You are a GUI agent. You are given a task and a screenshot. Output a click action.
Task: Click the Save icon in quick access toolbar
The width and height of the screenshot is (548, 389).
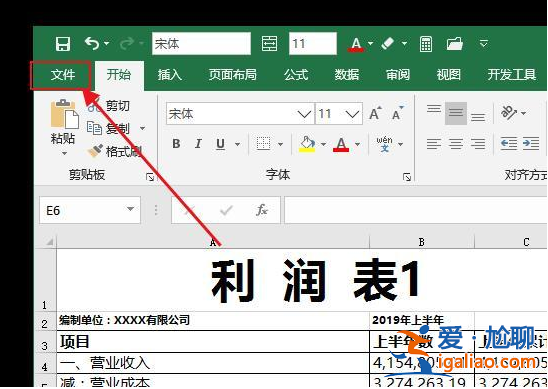[x=63, y=44]
